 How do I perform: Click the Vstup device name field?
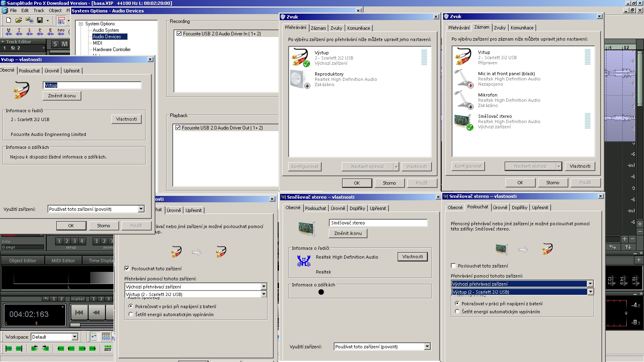point(92,85)
